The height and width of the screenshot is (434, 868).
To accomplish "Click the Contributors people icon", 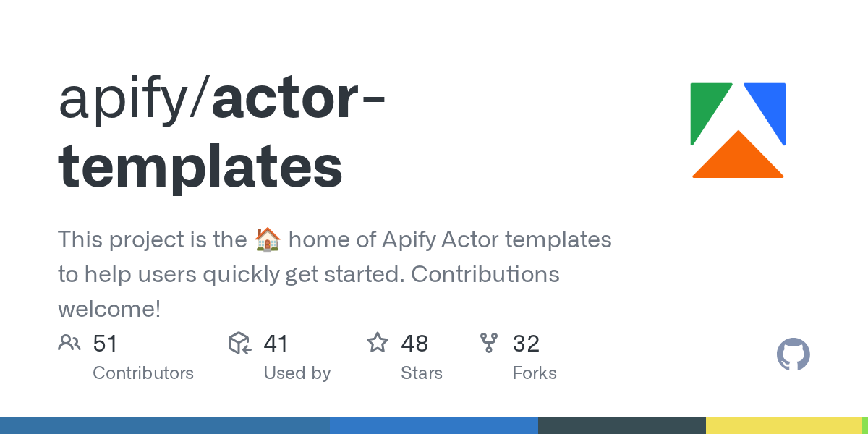I will coord(69,343).
